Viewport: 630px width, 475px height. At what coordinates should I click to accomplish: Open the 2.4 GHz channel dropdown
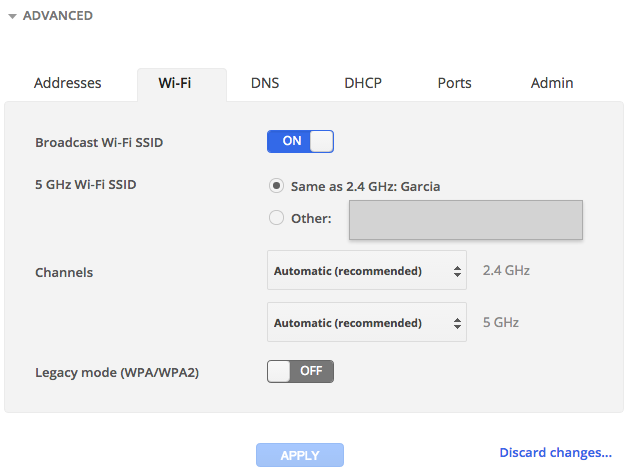click(x=367, y=270)
